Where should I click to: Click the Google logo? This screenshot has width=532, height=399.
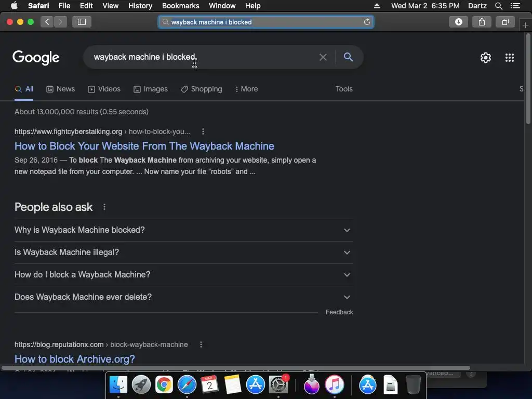coord(36,58)
